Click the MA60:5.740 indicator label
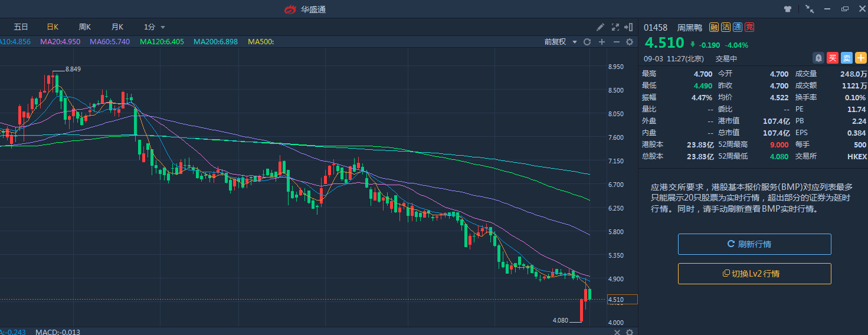 click(110, 42)
